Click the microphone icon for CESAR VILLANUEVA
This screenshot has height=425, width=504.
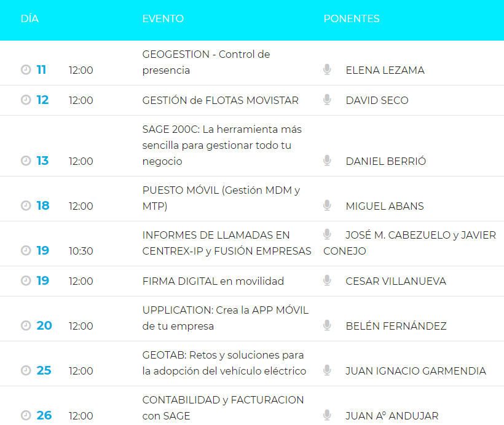pyautogui.click(x=326, y=280)
